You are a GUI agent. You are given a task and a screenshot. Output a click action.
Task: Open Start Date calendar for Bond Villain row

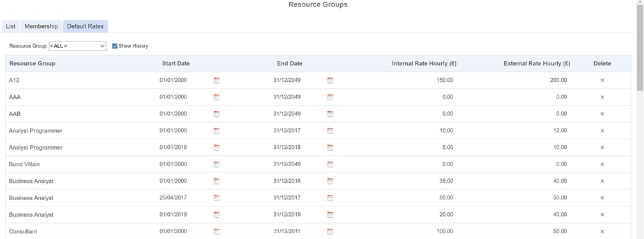[x=216, y=164]
